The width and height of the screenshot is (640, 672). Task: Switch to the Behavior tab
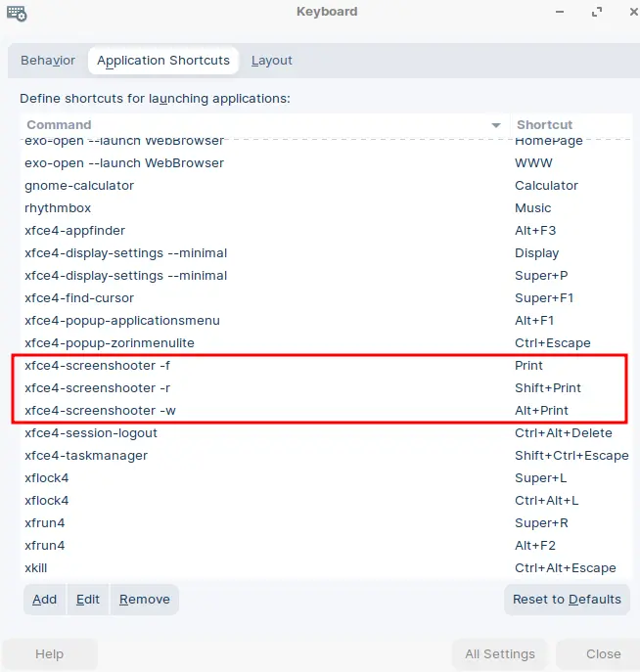(48, 61)
